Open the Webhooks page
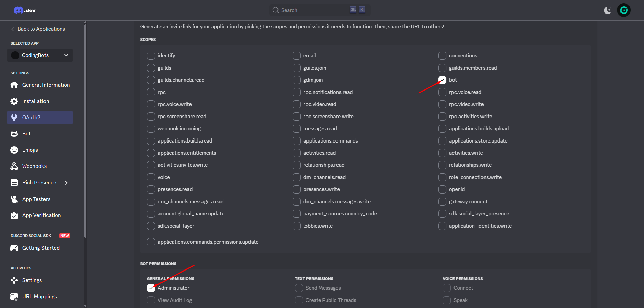The image size is (644, 308). tap(40, 166)
